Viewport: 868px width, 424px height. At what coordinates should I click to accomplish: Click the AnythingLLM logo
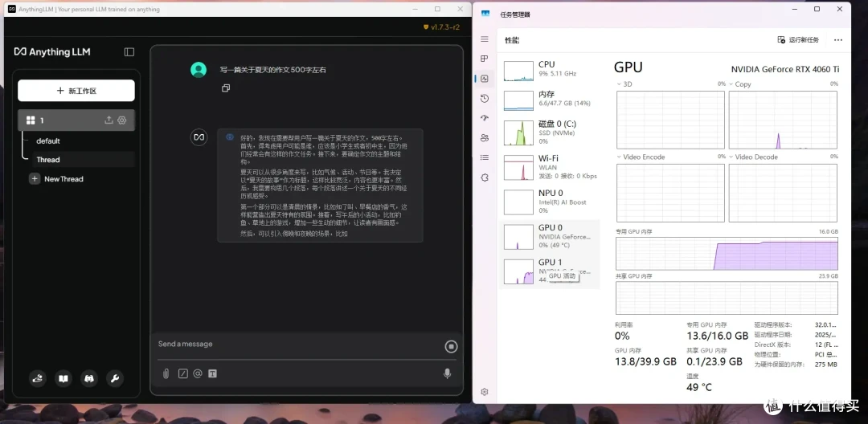point(52,52)
